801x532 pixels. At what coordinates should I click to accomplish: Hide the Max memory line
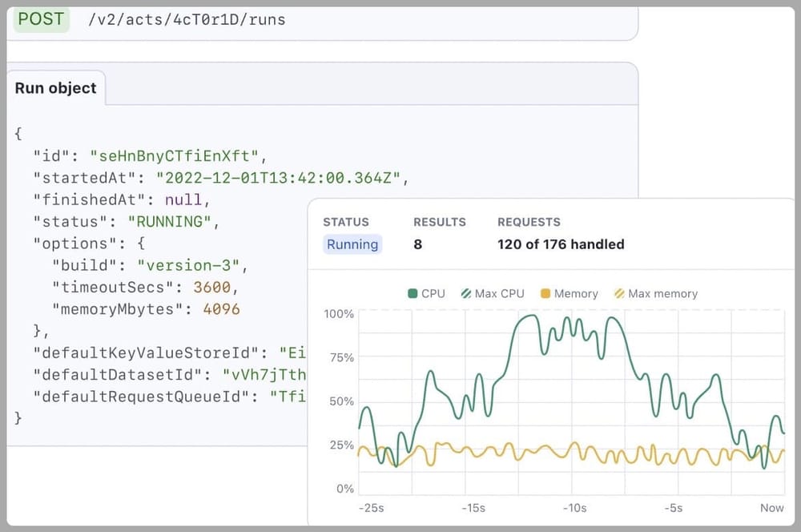click(x=656, y=293)
